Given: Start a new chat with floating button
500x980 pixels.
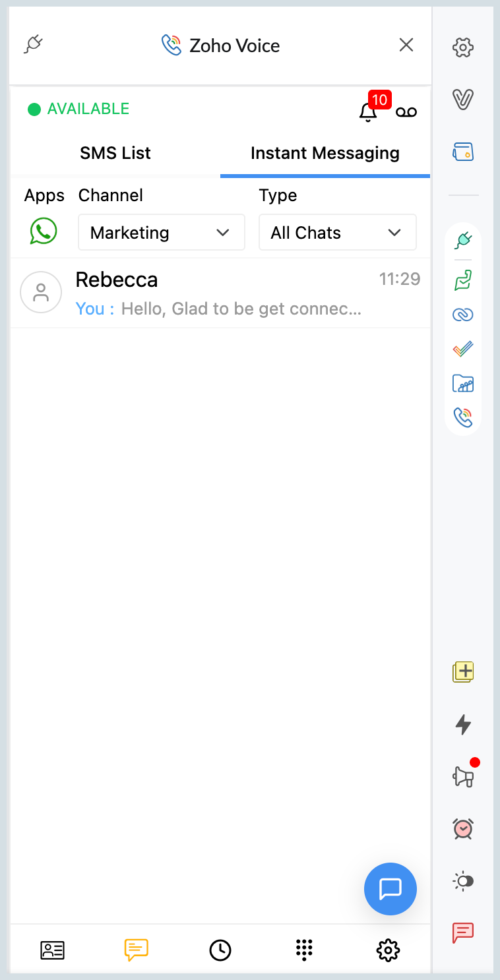Looking at the screenshot, I should 391,888.
